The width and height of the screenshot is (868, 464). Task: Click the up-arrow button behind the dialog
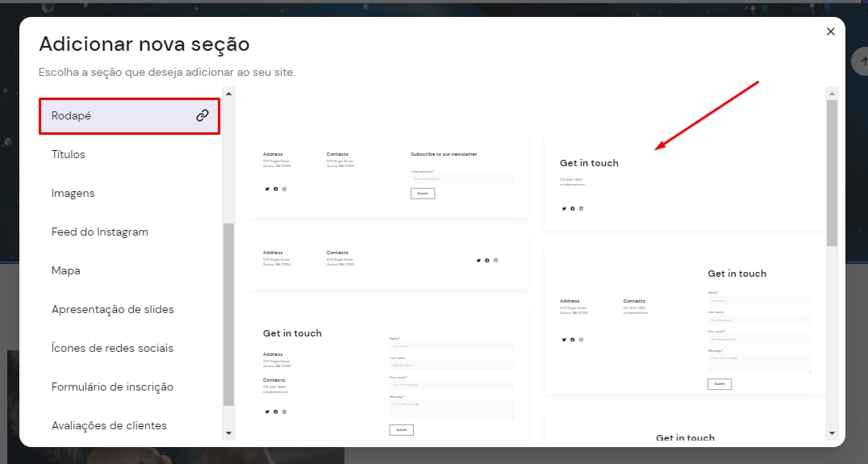tap(860, 61)
